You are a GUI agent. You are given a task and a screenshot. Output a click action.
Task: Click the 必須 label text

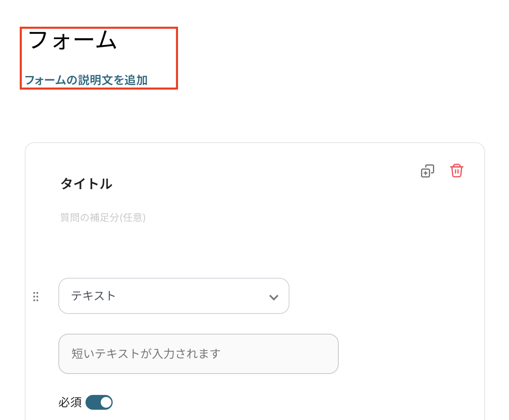point(70,402)
